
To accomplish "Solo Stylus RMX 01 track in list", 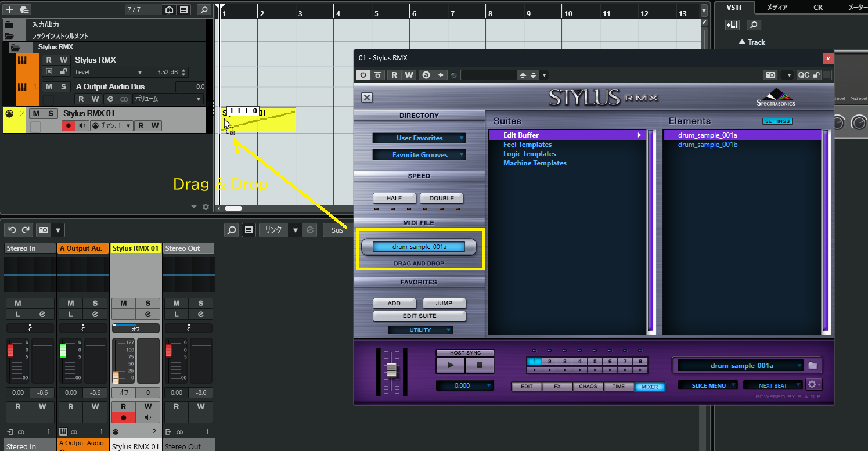I will click(51, 113).
